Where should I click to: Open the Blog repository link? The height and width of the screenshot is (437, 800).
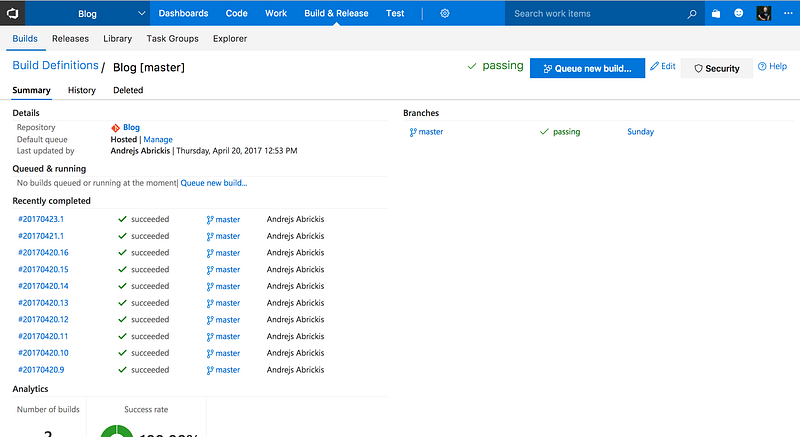(x=131, y=127)
